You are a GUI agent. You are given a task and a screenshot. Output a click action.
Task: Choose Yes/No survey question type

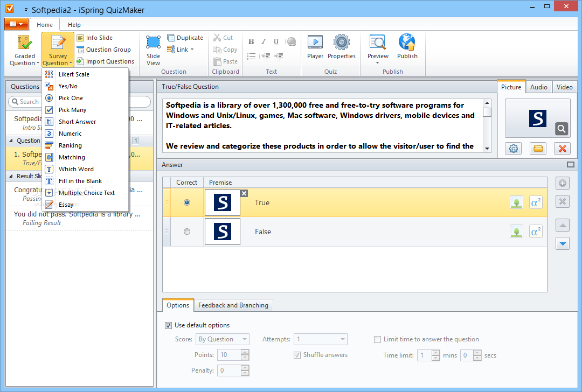[x=86, y=86]
